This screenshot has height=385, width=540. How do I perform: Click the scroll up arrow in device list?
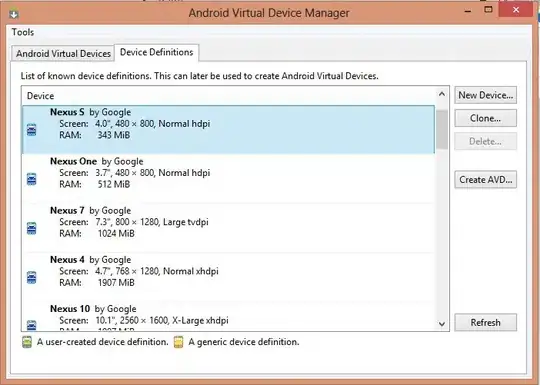[x=442, y=94]
